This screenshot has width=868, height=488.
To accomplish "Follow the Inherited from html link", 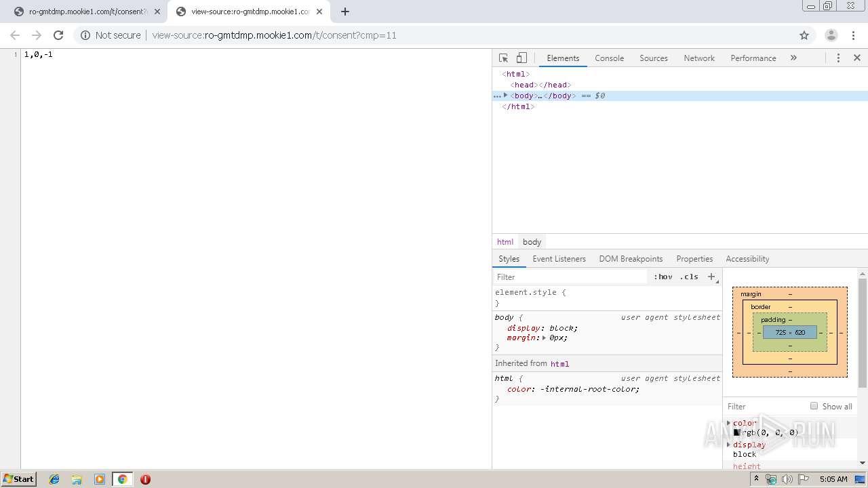I will coord(559,364).
